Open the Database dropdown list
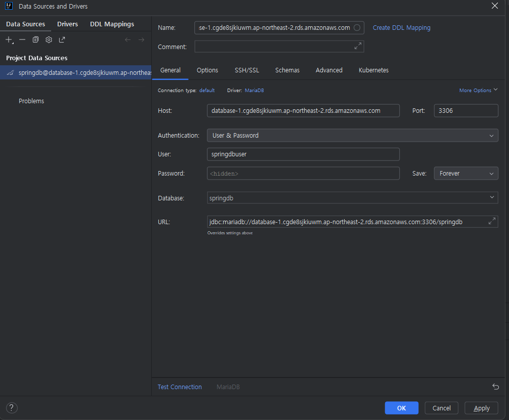 (x=492, y=197)
